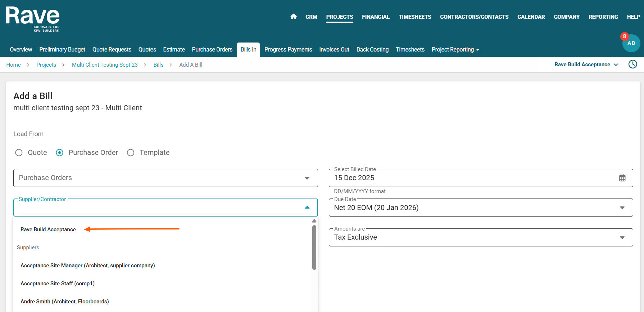Collapse the Supplier/Contractor dropdown arrow
The height and width of the screenshot is (312, 644).
click(307, 208)
